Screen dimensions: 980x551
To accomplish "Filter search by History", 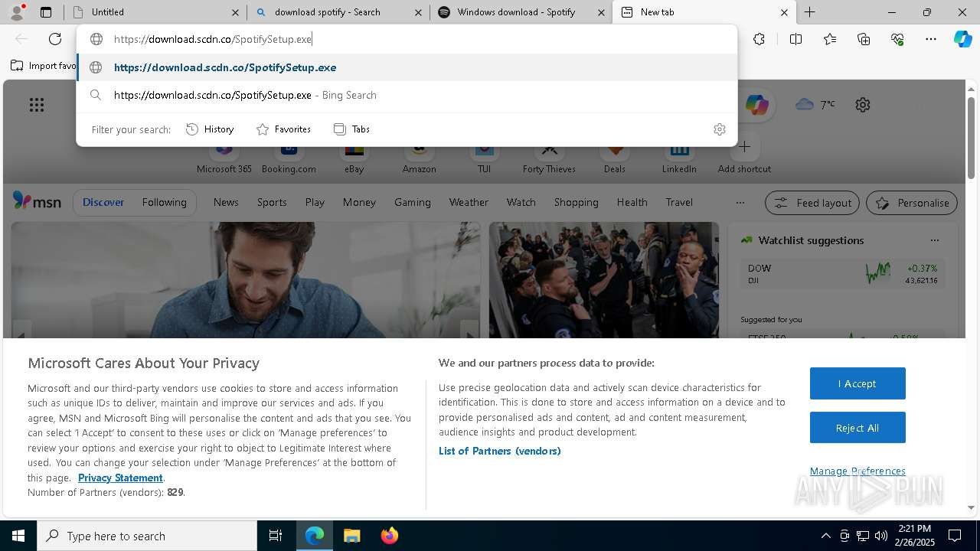I will (x=210, y=129).
